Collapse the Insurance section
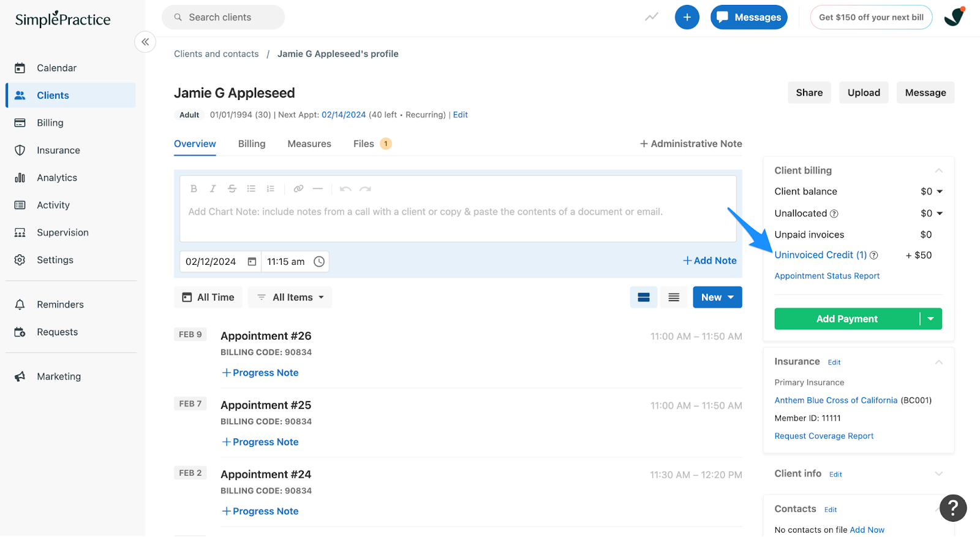Image resolution: width=980 pixels, height=537 pixels. coord(938,362)
